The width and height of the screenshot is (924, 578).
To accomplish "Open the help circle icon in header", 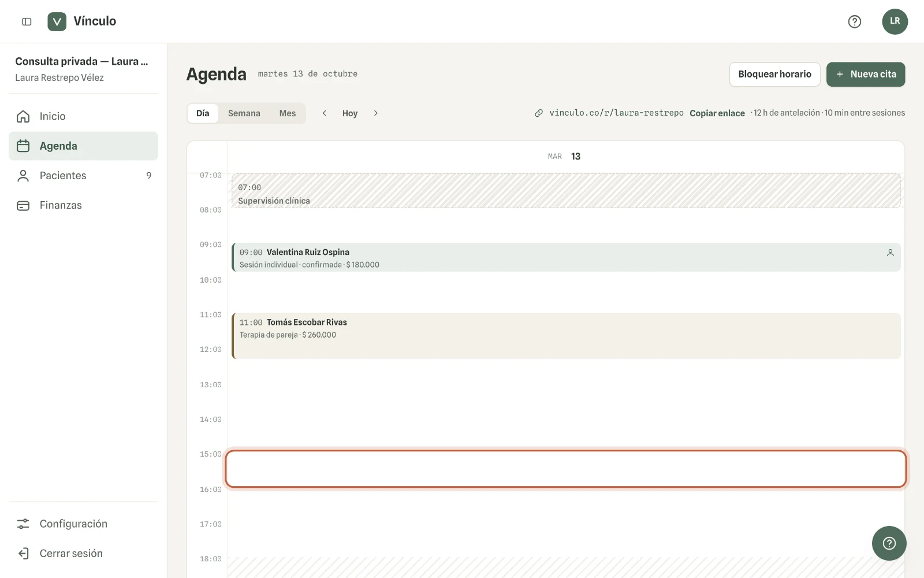I will [855, 21].
